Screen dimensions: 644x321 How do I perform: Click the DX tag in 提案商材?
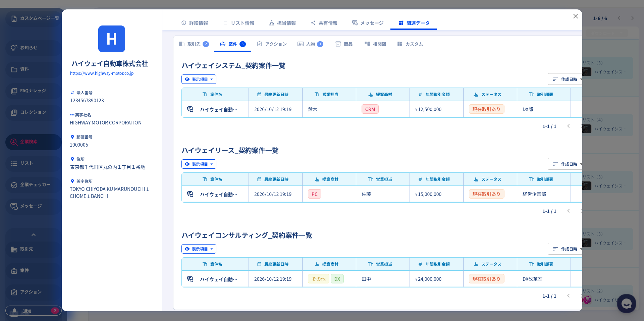pyautogui.click(x=337, y=279)
